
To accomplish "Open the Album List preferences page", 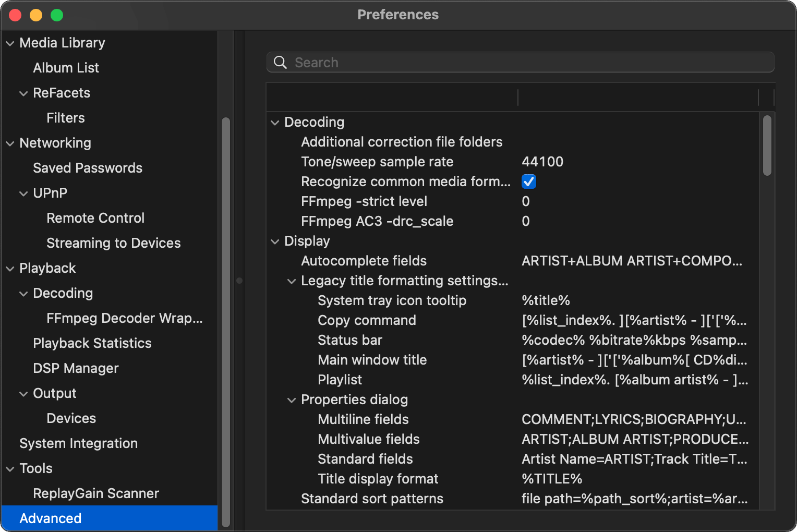I will 66,68.
